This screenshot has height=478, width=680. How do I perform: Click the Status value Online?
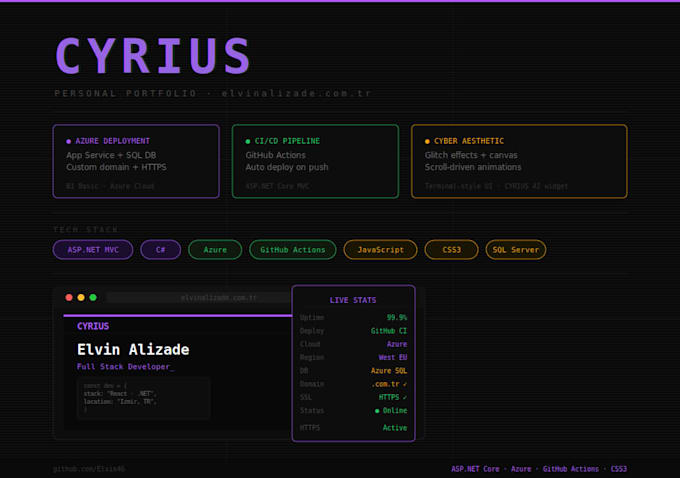pos(395,410)
